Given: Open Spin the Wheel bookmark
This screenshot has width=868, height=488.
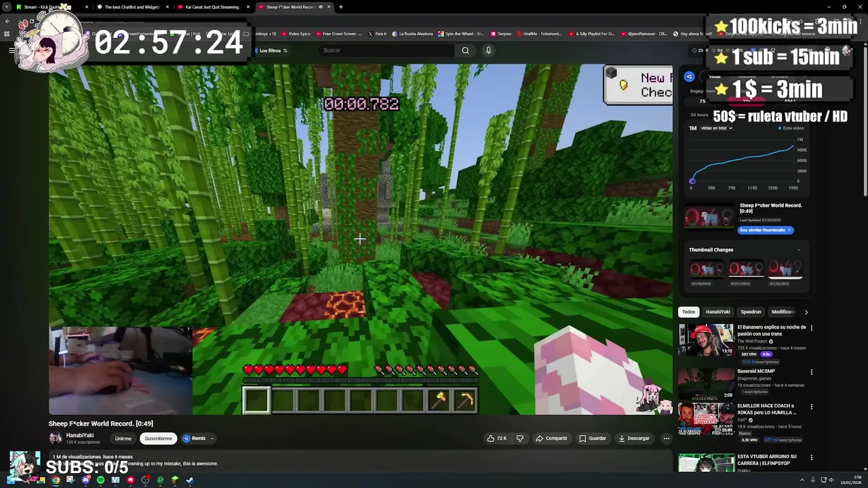Looking at the screenshot, I should click(x=461, y=33).
